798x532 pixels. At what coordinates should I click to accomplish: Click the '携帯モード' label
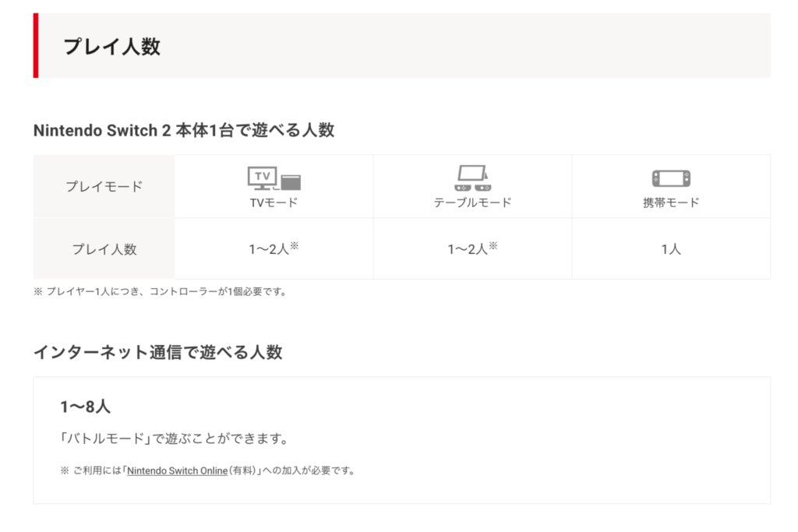(671, 203)
